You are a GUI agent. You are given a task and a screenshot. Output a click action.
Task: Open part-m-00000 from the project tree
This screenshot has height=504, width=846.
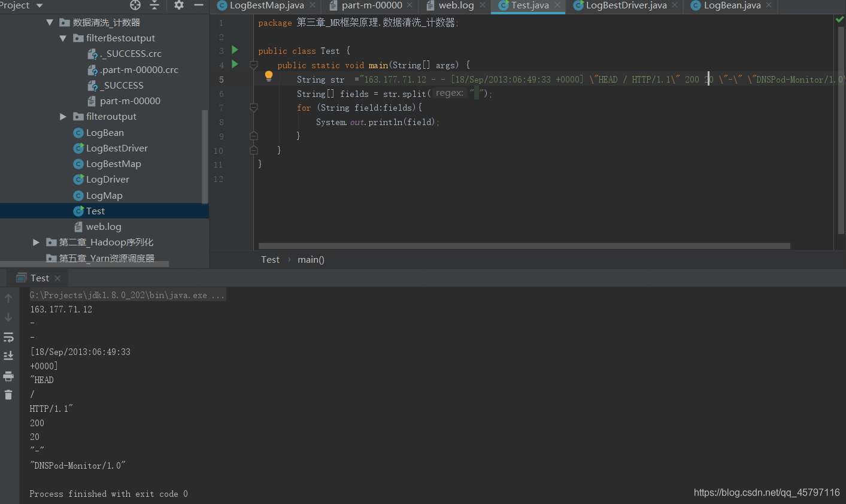pyautogui.click(x=124, y=101)
